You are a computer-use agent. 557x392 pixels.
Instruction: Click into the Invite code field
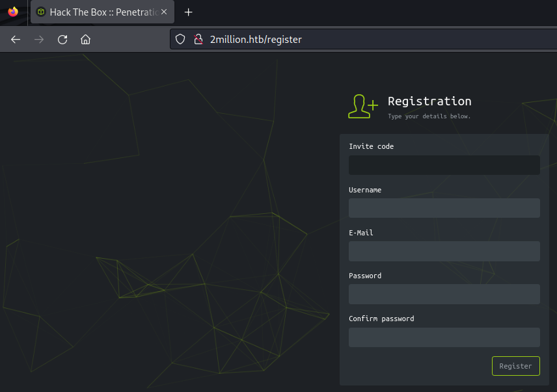444,165
